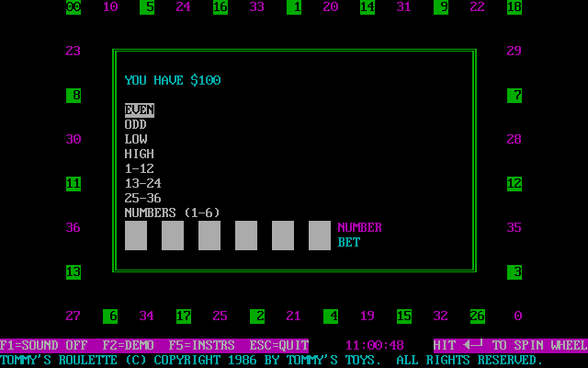
Task: Select the HIGH bet option
Action: coord(140,154)
